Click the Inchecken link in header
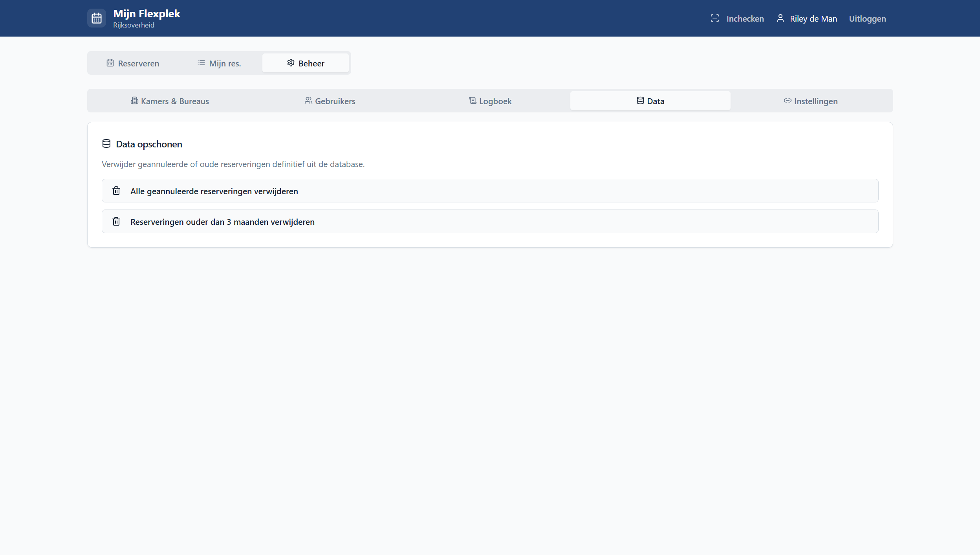The width and height of the screenshot is (980, 555). point(745,18)
